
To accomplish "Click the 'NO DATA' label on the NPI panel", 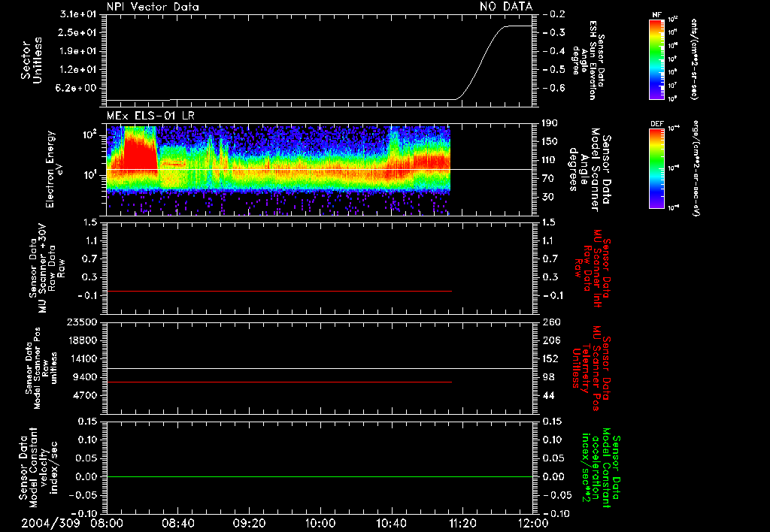I will 506,7.
